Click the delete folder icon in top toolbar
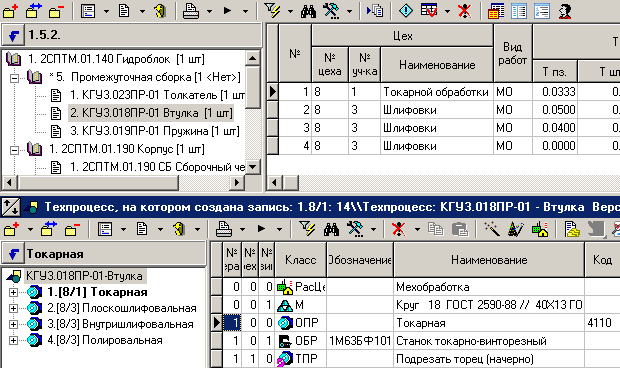This screenshot has height=368, width=620. 57,11
